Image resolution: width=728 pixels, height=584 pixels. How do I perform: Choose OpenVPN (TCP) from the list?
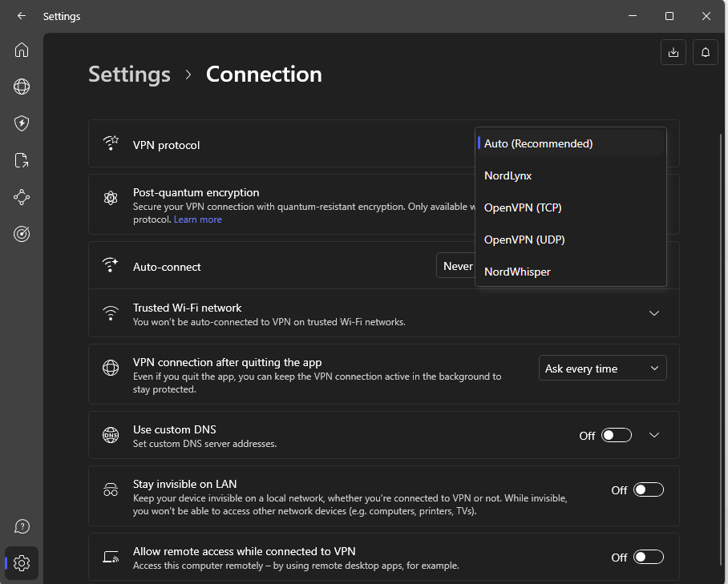point(571,207)
